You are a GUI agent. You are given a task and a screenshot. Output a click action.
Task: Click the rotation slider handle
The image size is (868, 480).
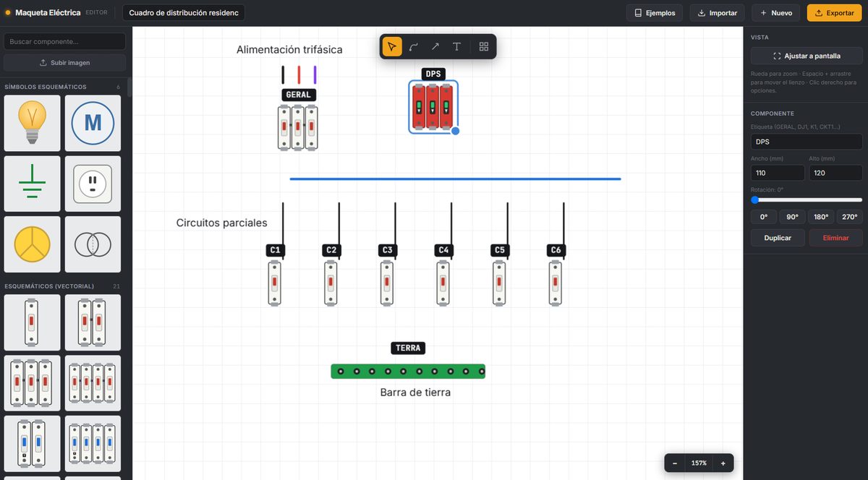[x=754, y=200]
